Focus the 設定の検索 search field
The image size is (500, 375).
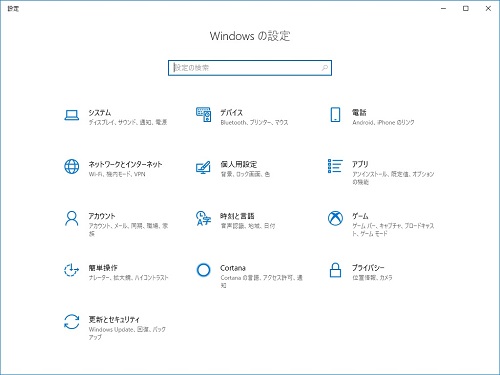click(x=250, y=68)
